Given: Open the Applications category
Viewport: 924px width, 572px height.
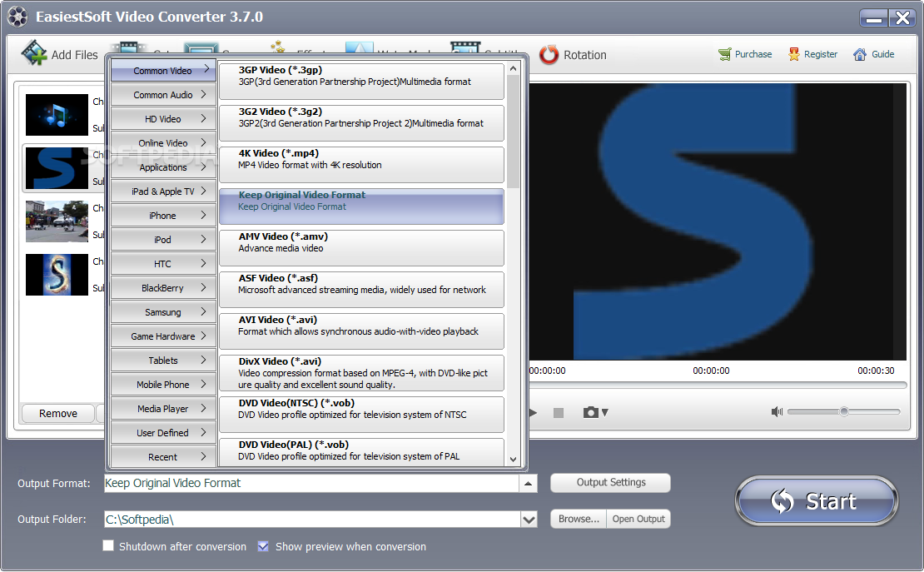Looking at the screenshot, I should click(163, 167).
